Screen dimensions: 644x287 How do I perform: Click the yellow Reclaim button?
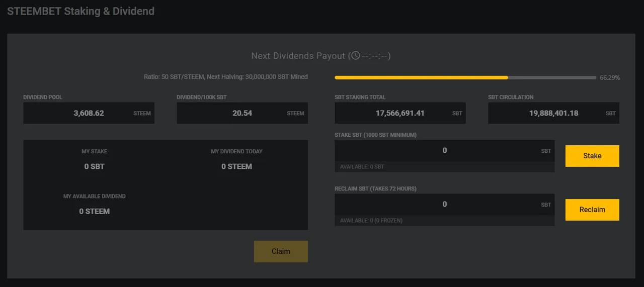click(x=592, y=210)
